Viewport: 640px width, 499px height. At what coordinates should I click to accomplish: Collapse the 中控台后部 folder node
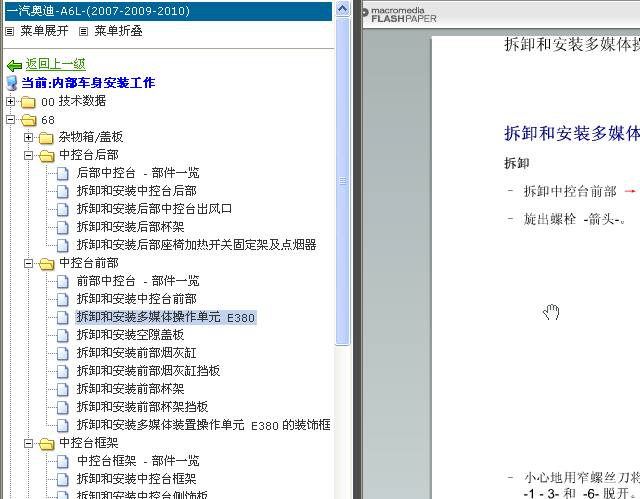[28, 155]
